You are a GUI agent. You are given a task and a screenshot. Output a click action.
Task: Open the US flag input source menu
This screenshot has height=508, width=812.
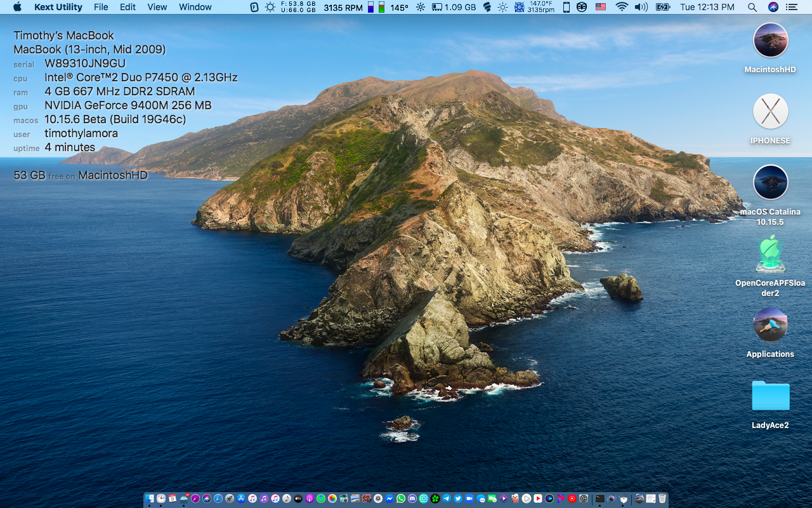pyautogui.click(x=601, y=7)
